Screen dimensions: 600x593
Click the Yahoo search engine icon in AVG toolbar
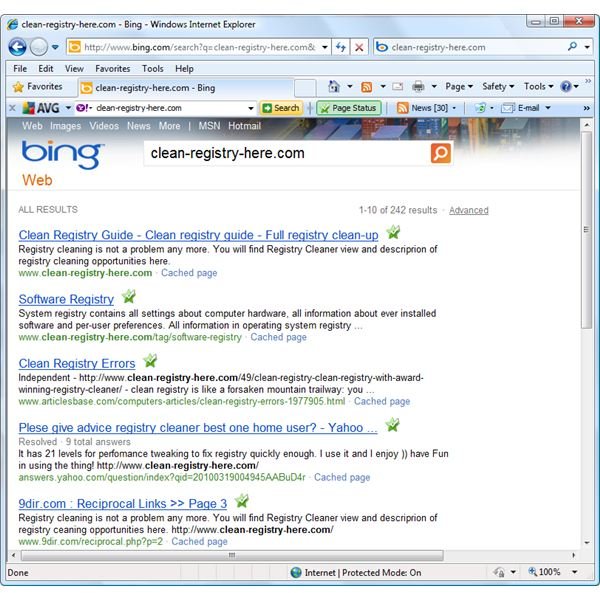click(x=83, y=108)
